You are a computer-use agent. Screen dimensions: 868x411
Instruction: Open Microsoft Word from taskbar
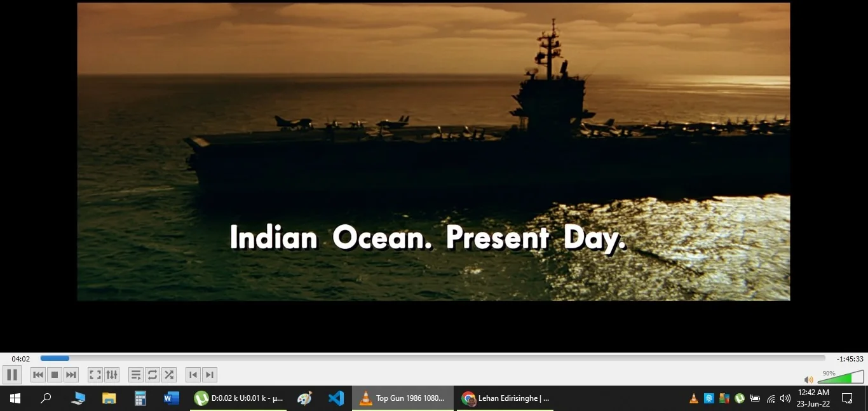pos(172,398)
